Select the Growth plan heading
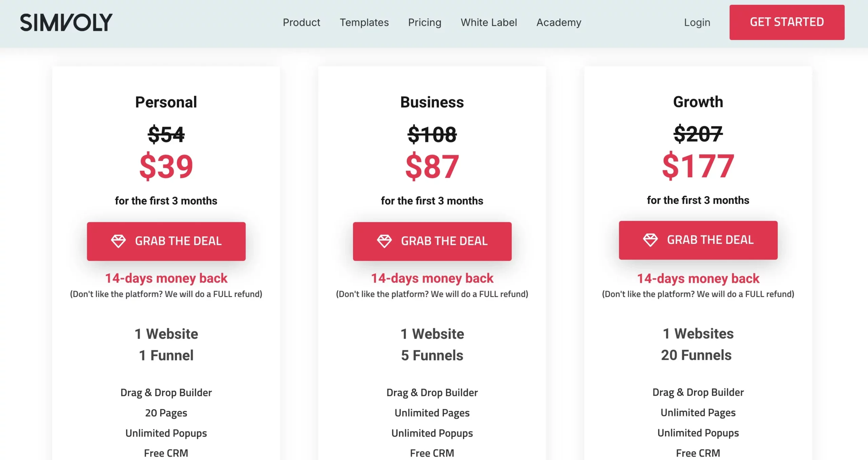 click(x=698, y=102)
